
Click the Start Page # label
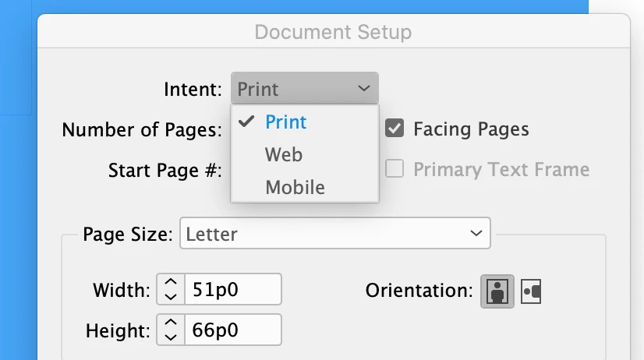165,170
